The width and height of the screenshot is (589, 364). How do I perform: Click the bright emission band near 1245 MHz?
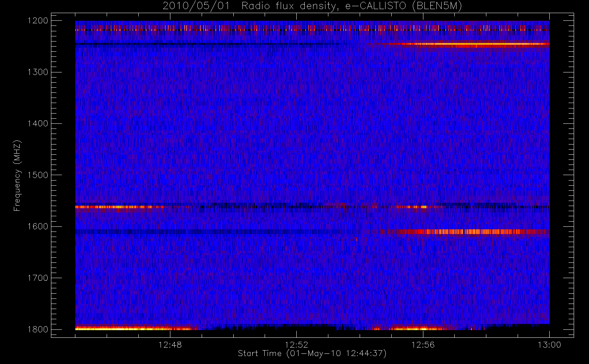[x=470, y=44]
